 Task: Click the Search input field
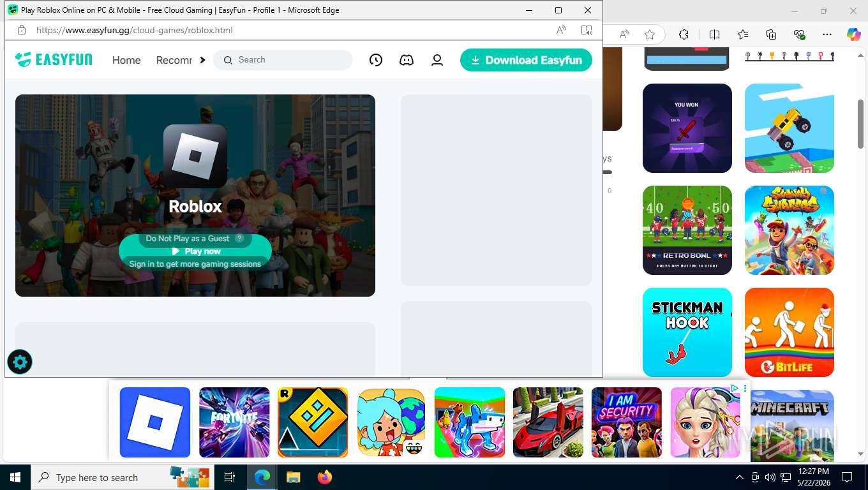(x=283, y=60)
